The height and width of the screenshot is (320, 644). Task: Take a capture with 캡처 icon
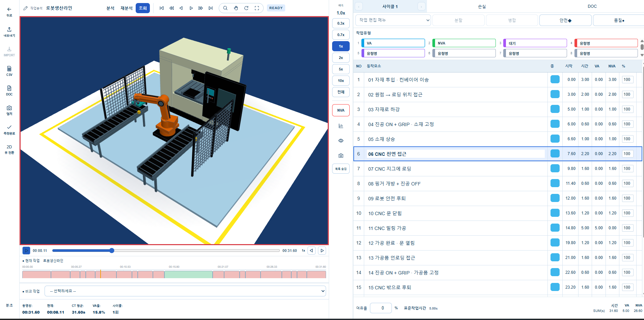click(9, 110)
